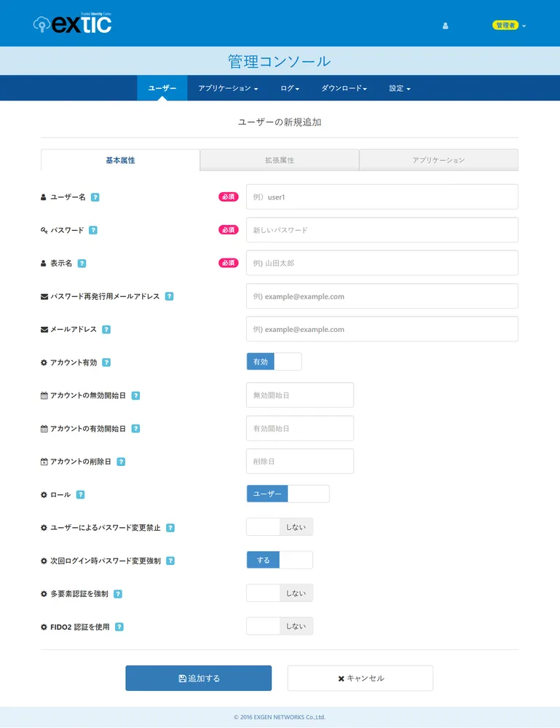Switch to the 拡張属性 tab

(280, 160)
